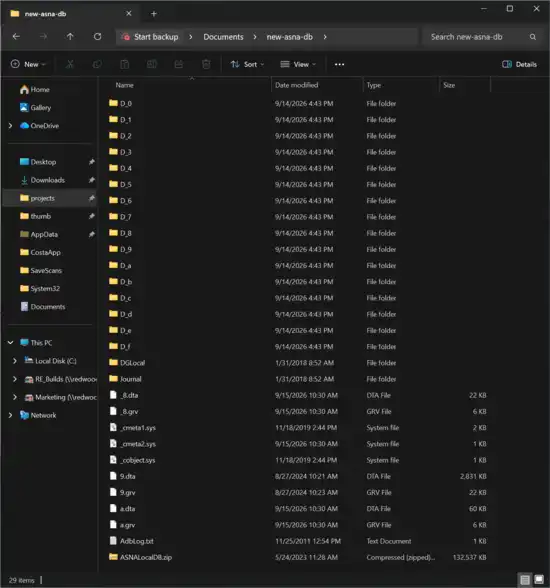Click the Paste clipboard icon

point(124,64)
